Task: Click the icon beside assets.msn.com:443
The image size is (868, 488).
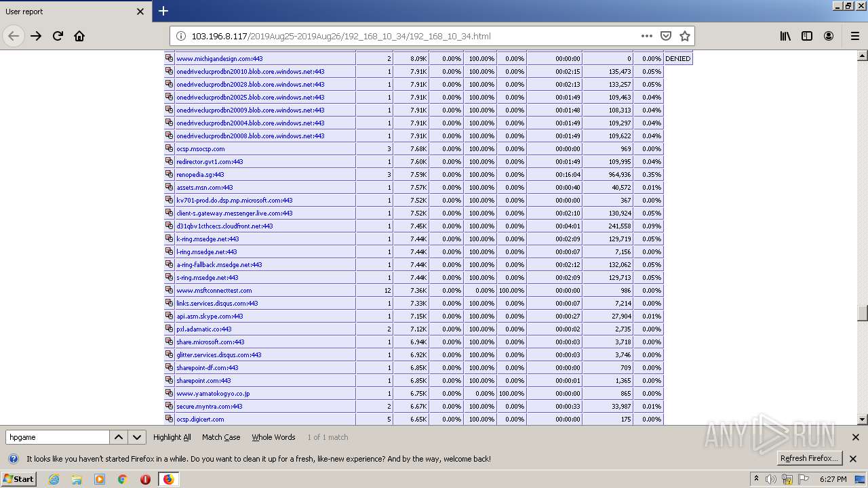Action: click(170, 187)
